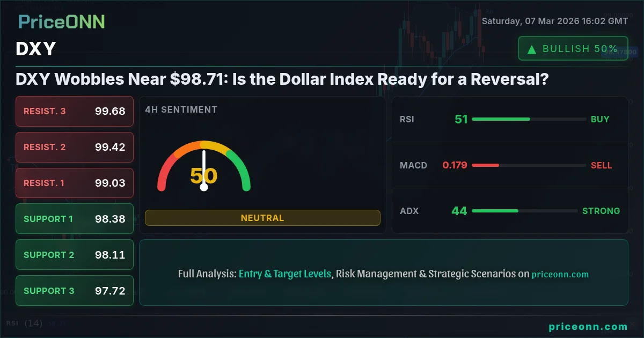Click the ADX STRONG signal
Viewport: 644px width, 338px height.
[601, 211]
